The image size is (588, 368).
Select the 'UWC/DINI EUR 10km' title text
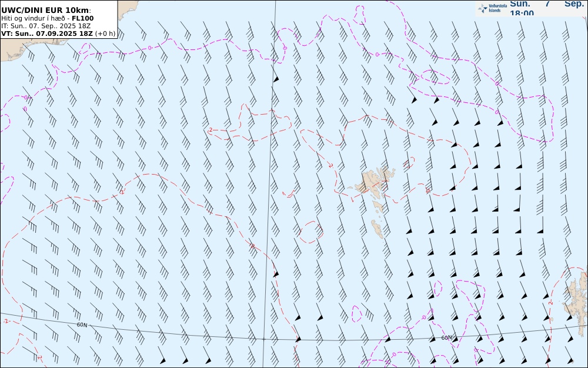46,10
